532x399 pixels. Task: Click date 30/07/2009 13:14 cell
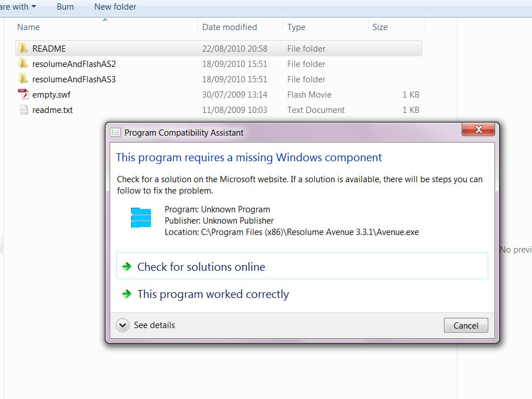coord(235,95)
